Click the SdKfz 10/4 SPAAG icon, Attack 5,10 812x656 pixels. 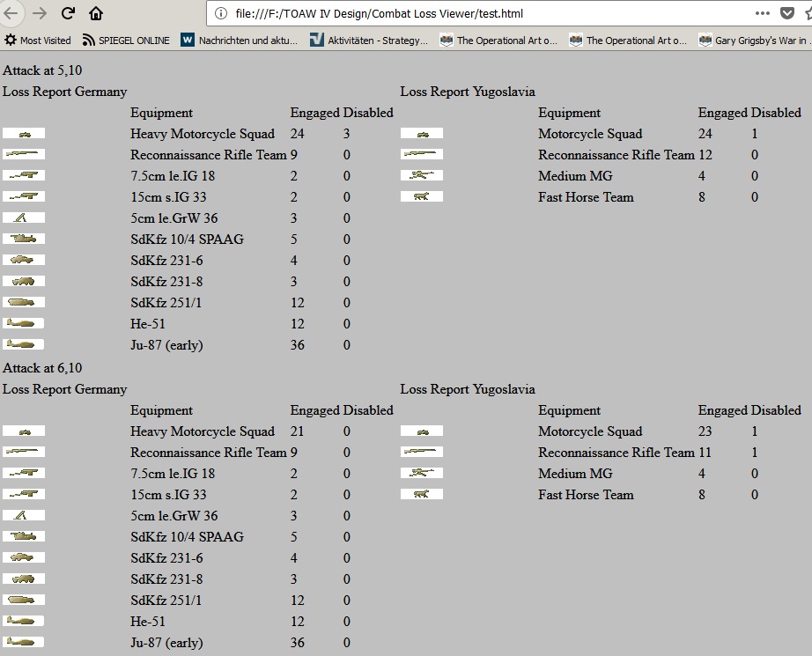tap(24, 239)
